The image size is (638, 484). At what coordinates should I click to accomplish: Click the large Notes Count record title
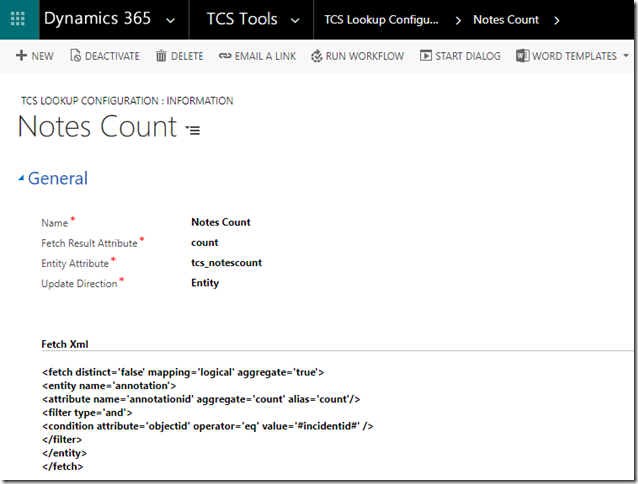click(98, 126)
